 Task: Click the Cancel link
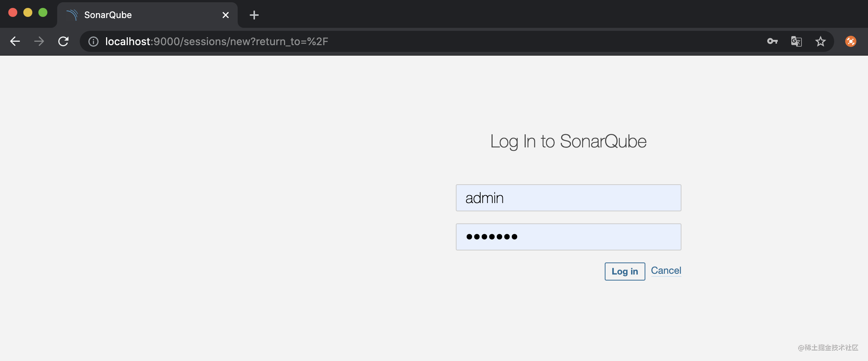[666, 270]
